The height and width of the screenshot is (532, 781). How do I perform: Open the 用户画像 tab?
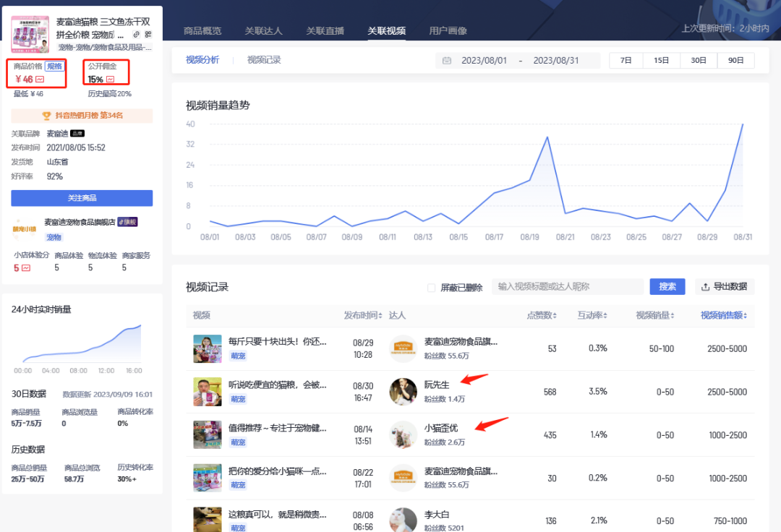click(448, 31)
